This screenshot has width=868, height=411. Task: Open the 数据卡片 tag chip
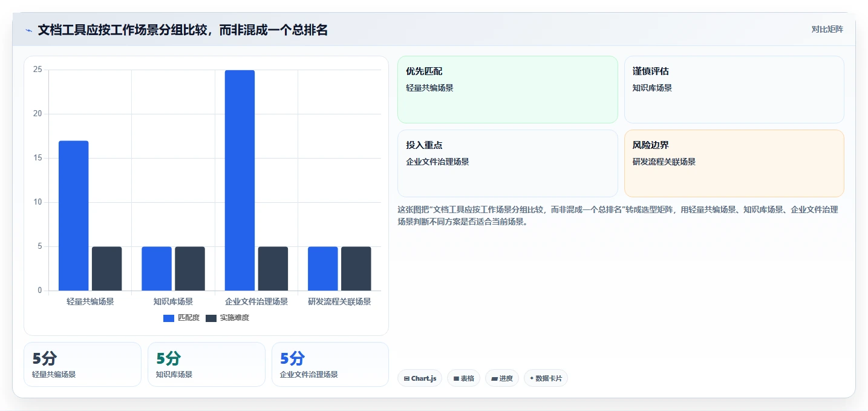tap(546, 378)
